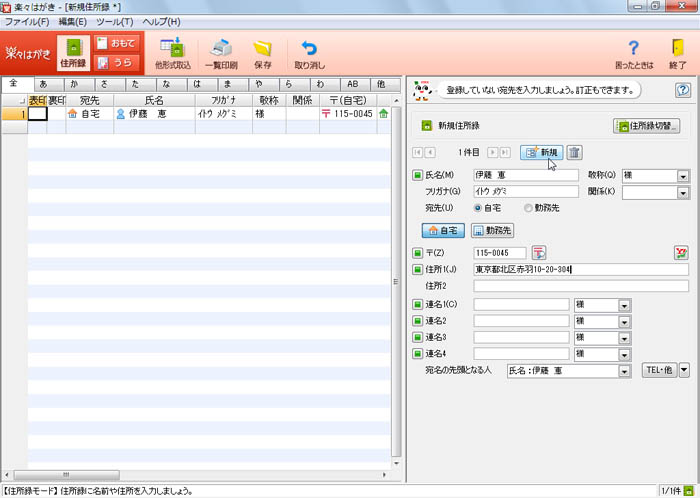Expand the 宛名の先頭となる人 dropdown
The image size is (700, 498).
[623, 371]
